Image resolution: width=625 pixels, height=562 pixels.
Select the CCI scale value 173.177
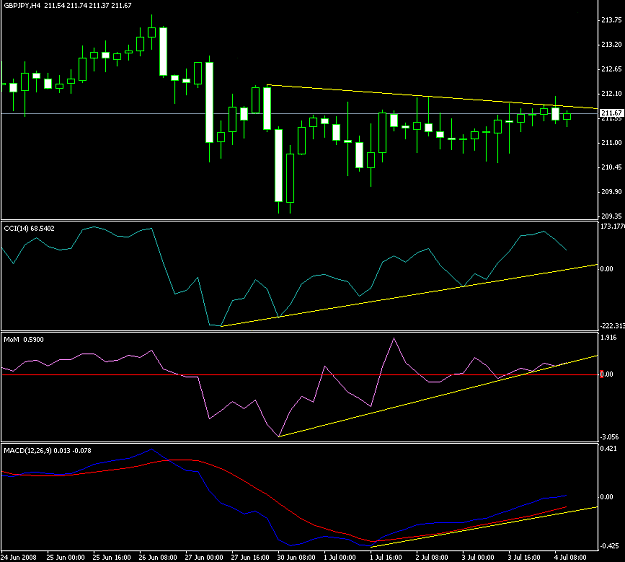(x=612, y=227)
